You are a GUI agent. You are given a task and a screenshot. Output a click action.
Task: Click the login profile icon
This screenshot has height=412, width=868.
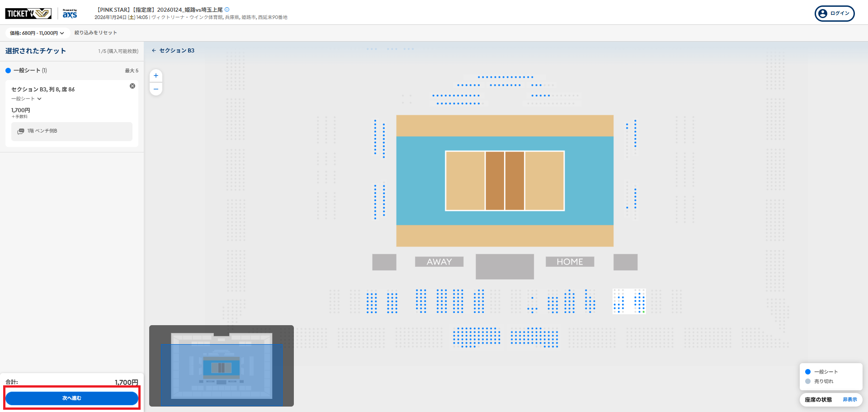[823, 14]
